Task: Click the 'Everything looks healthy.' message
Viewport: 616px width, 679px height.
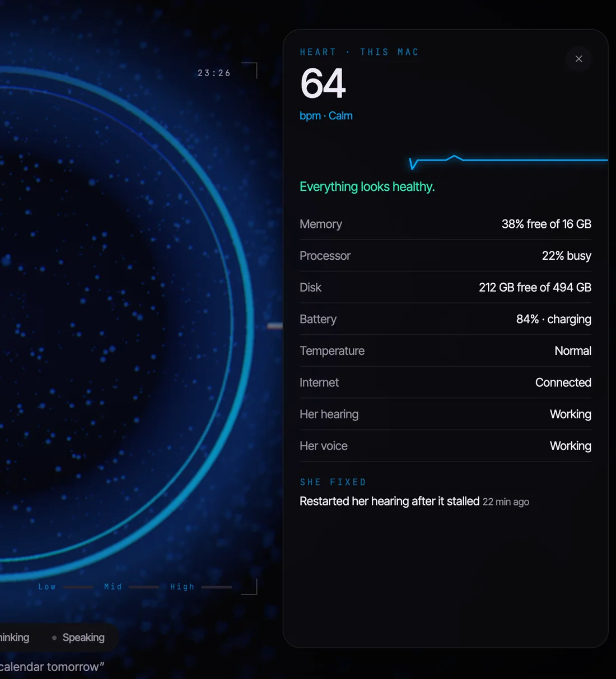Action: 367,187
